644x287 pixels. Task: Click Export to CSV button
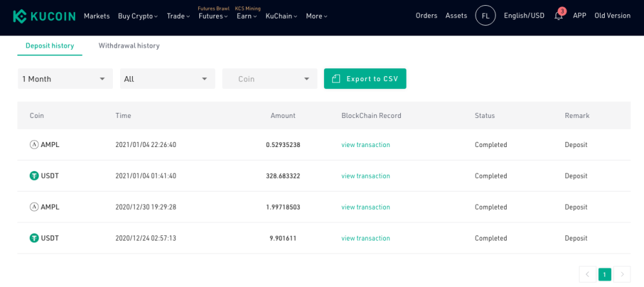pos(365,79)
